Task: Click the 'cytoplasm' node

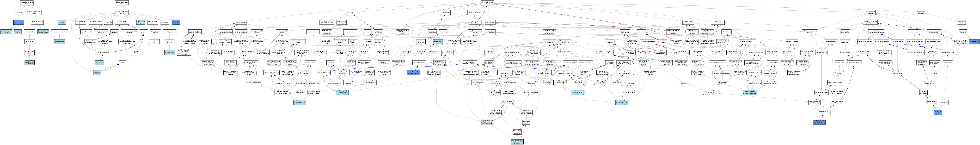Action: pyautogui.click(x=144, y=32)
